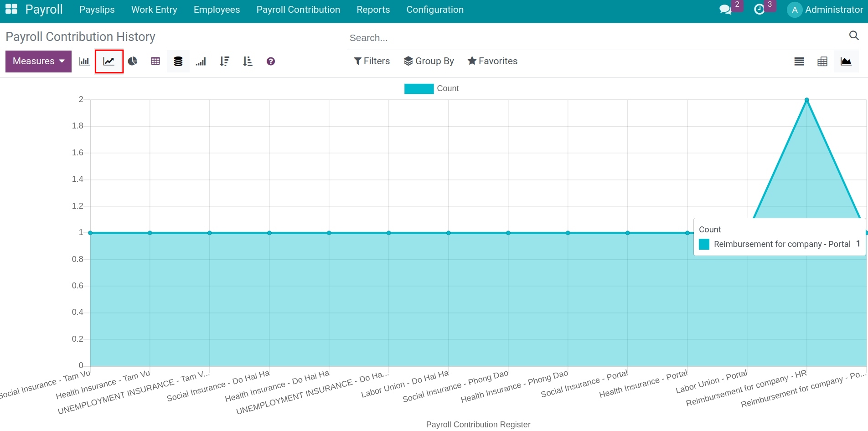Open the Payroll Contribution menu
This screenshot has width=868, height=431.
(x=298, y=9)
